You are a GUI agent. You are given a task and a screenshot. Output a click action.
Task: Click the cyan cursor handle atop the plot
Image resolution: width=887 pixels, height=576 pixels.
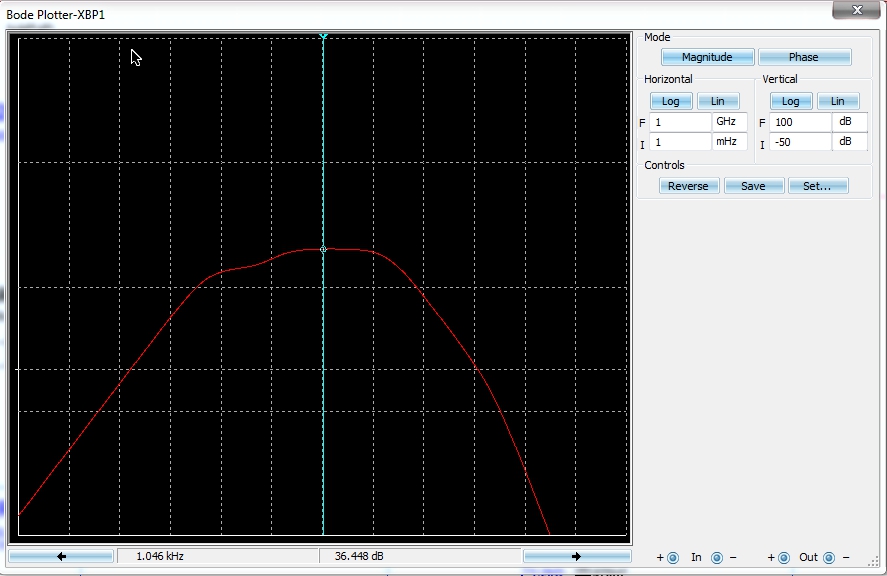click(323, 36)
